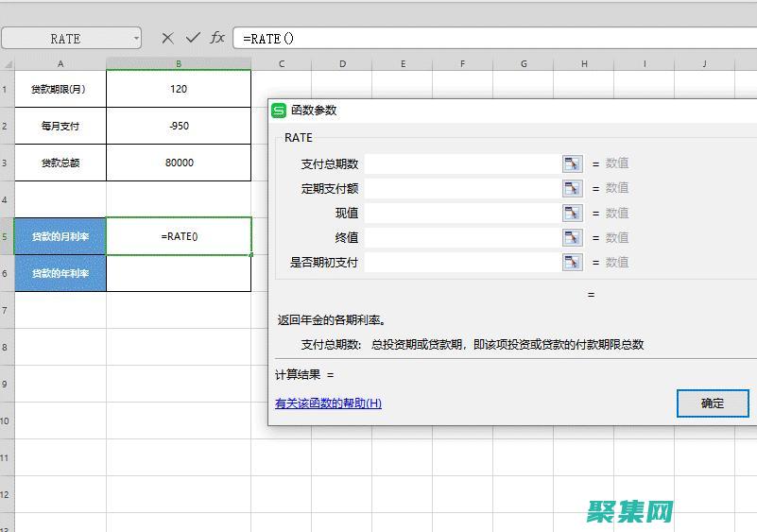Click the fx insert function icon
The image size is (757, 532).
(217, 38)
